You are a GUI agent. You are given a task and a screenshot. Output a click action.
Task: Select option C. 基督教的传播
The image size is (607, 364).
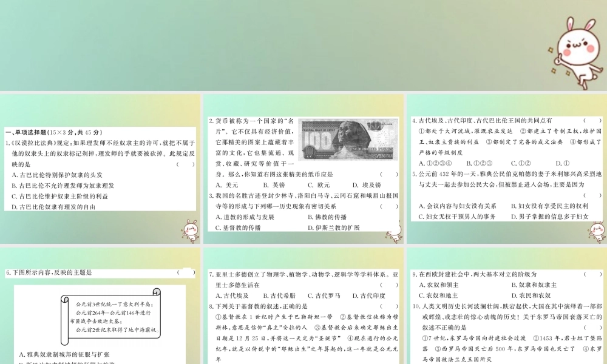[x=238, y=228]
